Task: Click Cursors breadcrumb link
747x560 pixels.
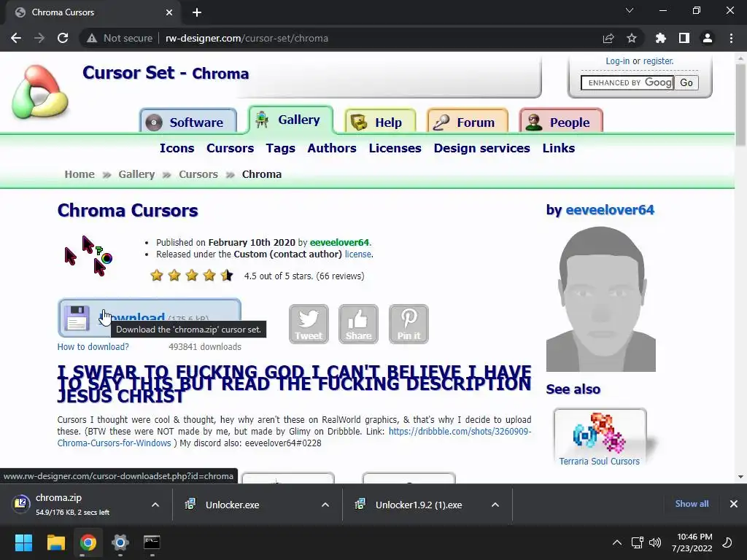Action: (x=198, y=174)
